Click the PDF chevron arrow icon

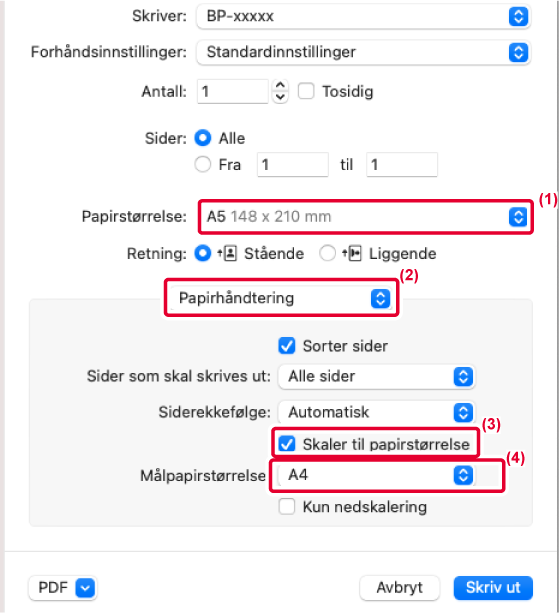tap(85, 588)
